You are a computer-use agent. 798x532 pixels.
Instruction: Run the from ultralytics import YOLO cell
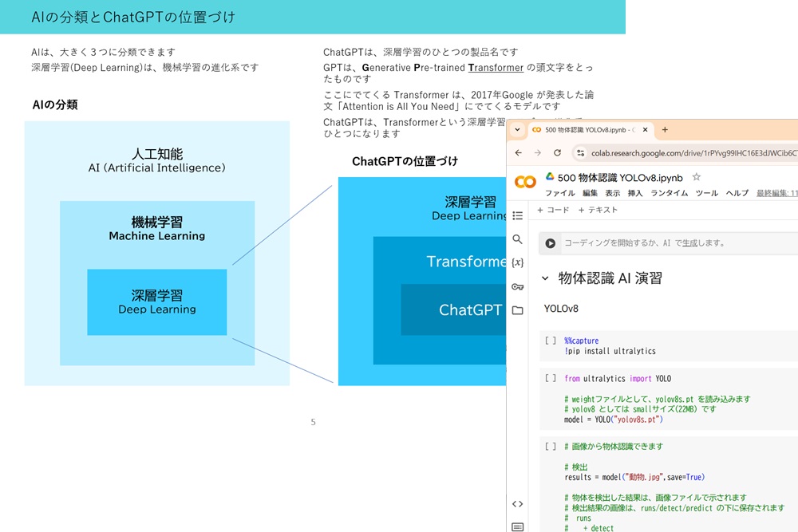[550, 378]
